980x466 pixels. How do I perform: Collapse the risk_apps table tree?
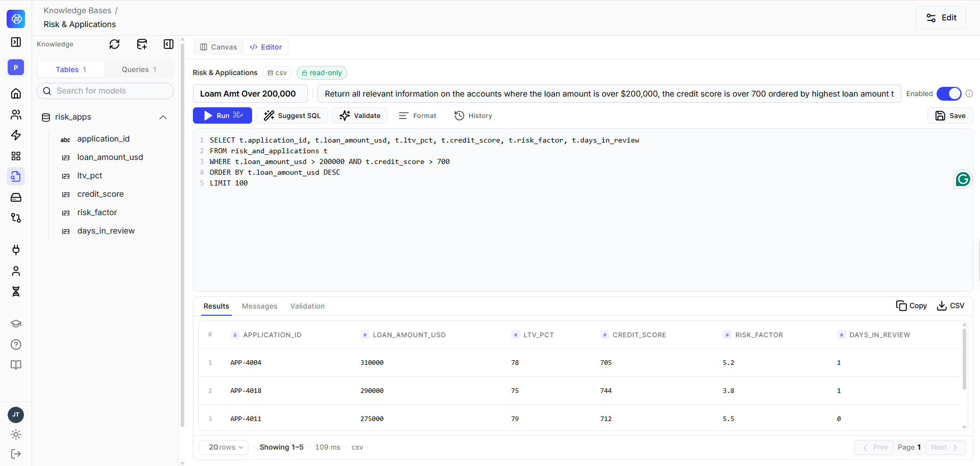[163, 117]
